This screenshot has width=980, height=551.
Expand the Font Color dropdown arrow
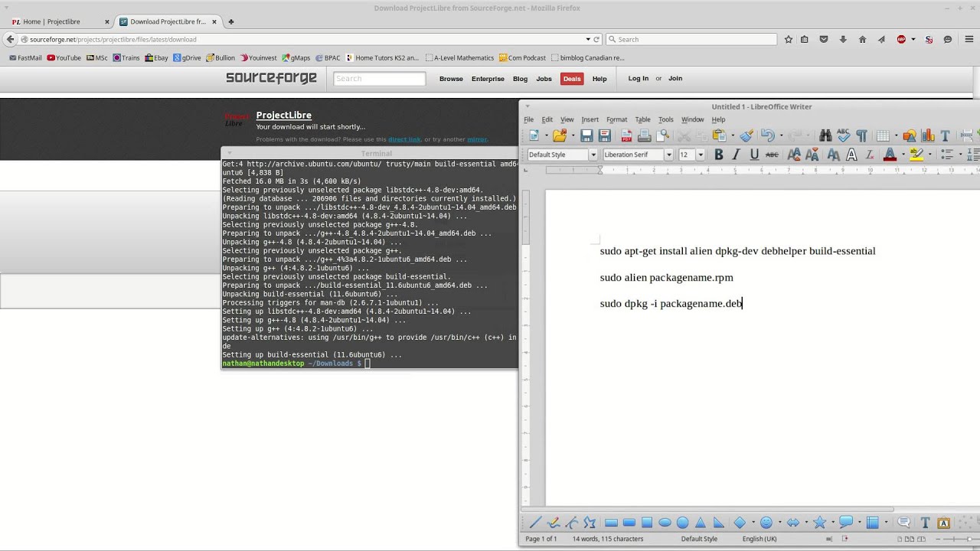(x=903, y=155)
